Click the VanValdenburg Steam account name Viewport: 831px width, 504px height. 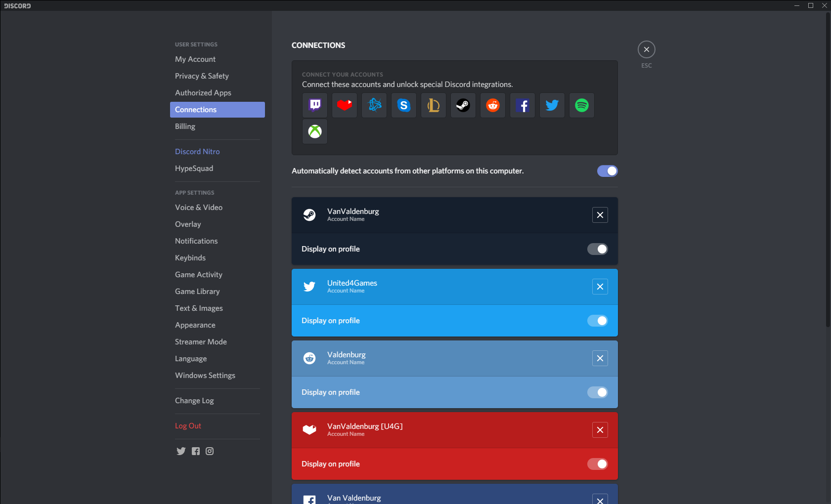(353, 211)
